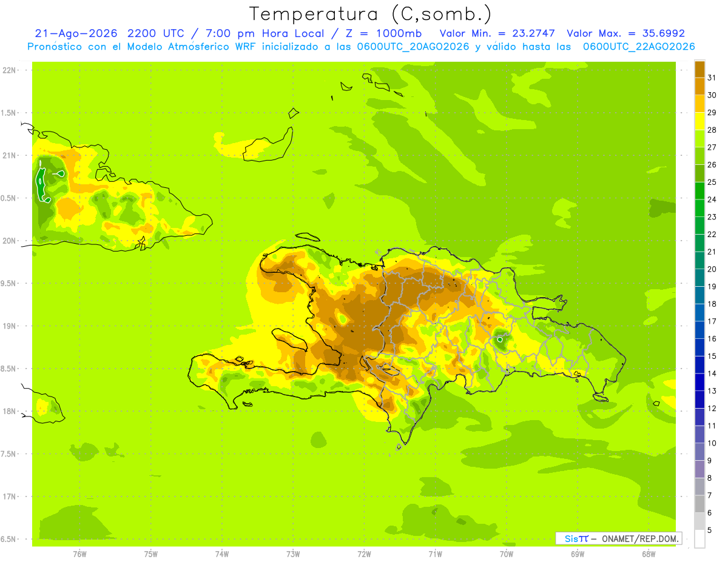This screenshot has height=562, width=728.
Task: Click legend value 21
Action: [712, 252]
